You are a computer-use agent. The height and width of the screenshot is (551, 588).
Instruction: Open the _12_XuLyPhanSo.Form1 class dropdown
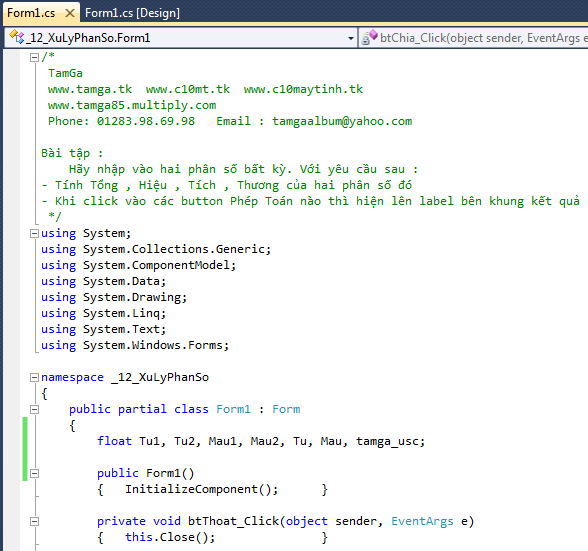pos(180,38)
